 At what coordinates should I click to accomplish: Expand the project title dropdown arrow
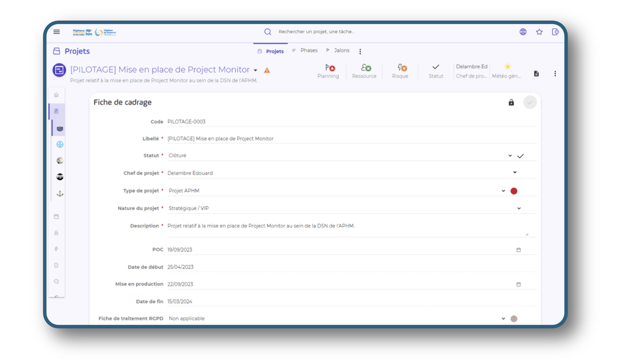coord(255,70)
